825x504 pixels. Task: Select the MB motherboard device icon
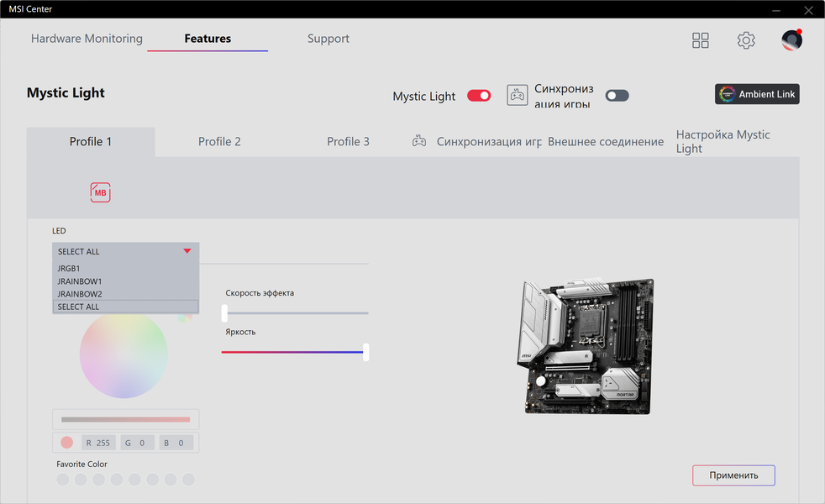(x=100, y=192)
